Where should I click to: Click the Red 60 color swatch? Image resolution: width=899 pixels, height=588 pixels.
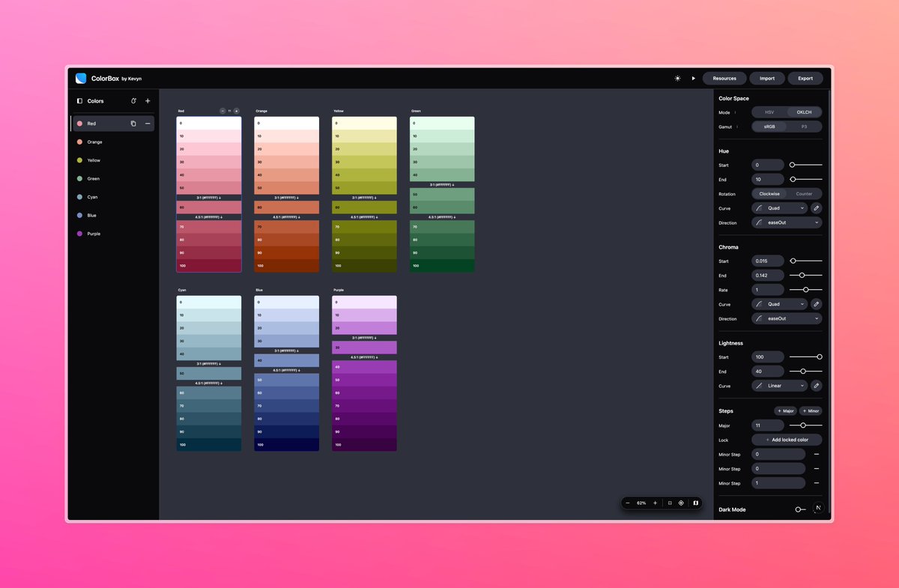click(x=209, y=207)
